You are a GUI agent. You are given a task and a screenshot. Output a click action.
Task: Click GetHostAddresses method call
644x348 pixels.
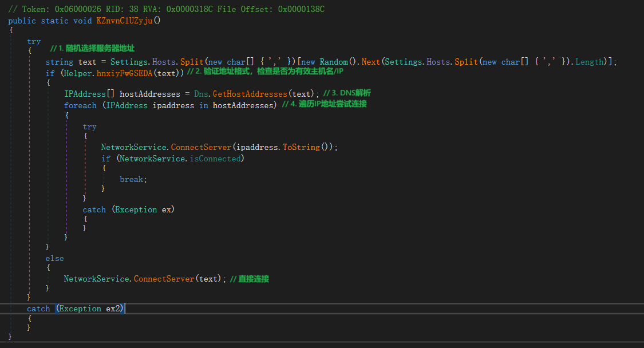coord(250,94)
